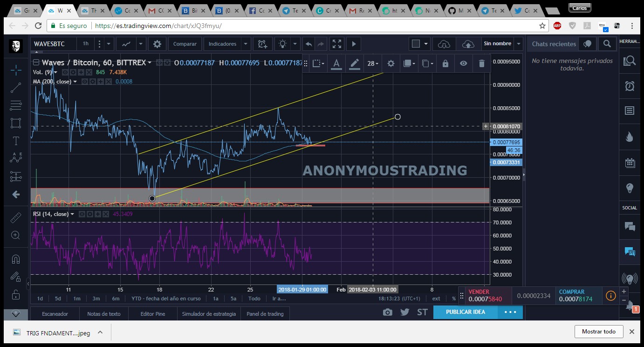Delete the selected drawing with trash icon

(x=481, y=63)
